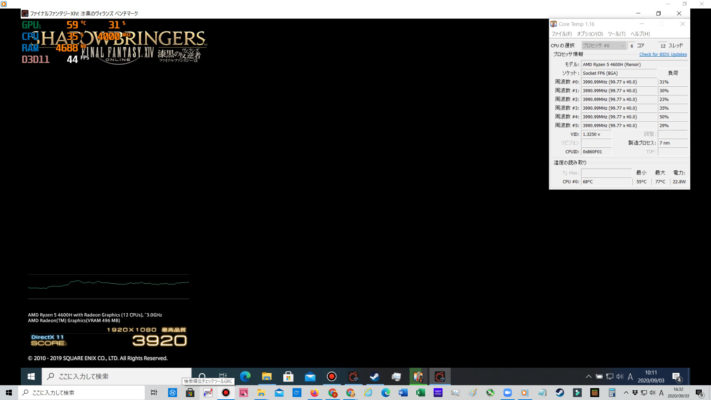Open Excel on the bottom taskbar
The image size is (711, 400).
(420, 393)
